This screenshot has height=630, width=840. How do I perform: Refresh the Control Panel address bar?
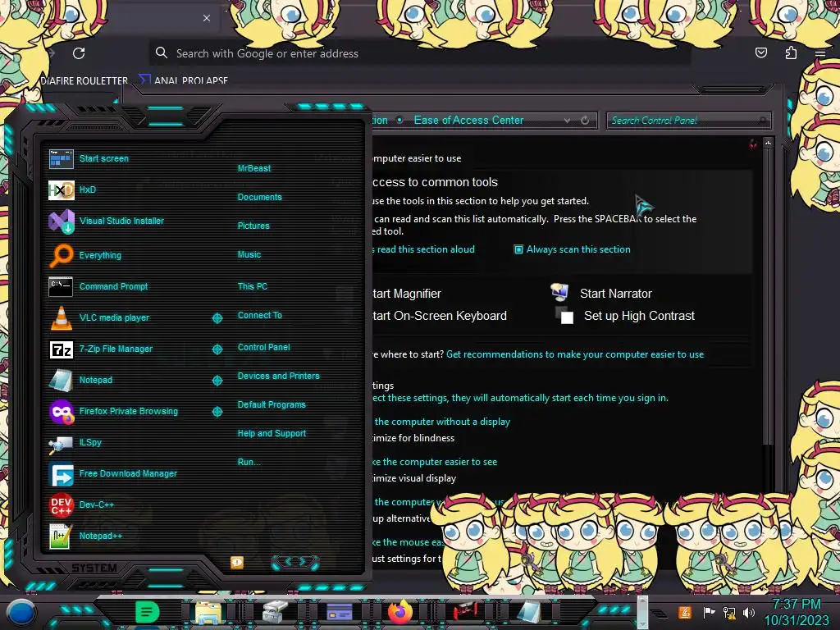click(x=584, y=121)
